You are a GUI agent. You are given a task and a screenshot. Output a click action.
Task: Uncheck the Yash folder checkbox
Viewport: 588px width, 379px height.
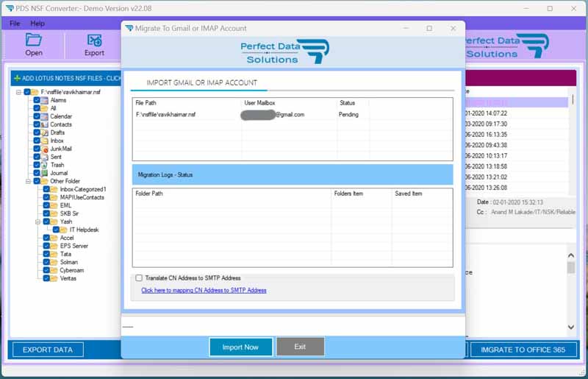pos(46,222)
